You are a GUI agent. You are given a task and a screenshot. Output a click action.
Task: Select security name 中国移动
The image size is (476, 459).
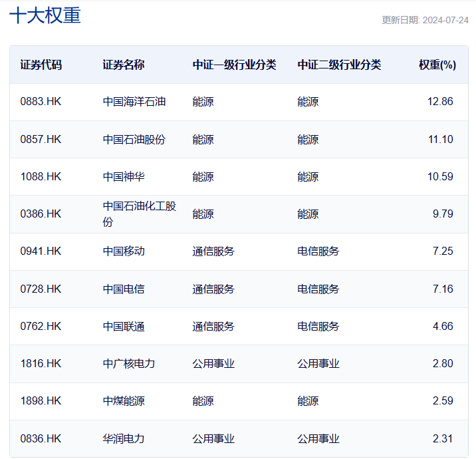coord(124,251)
